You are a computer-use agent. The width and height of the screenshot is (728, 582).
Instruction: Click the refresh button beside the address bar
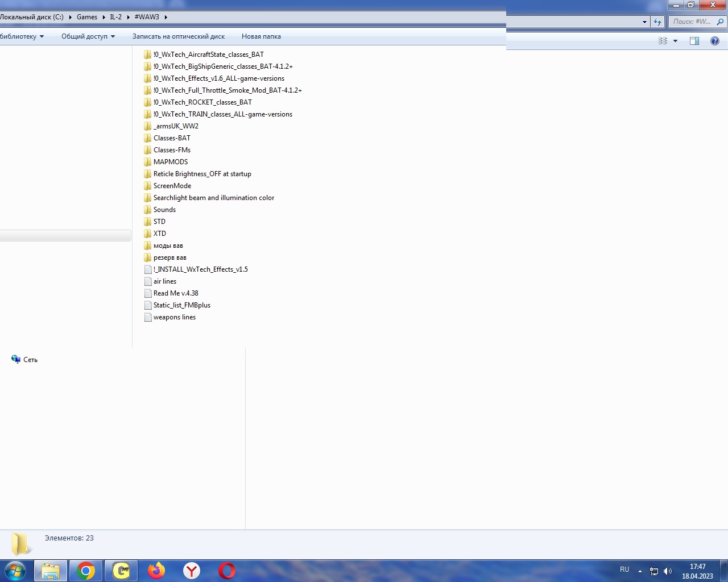click(658, 22)
